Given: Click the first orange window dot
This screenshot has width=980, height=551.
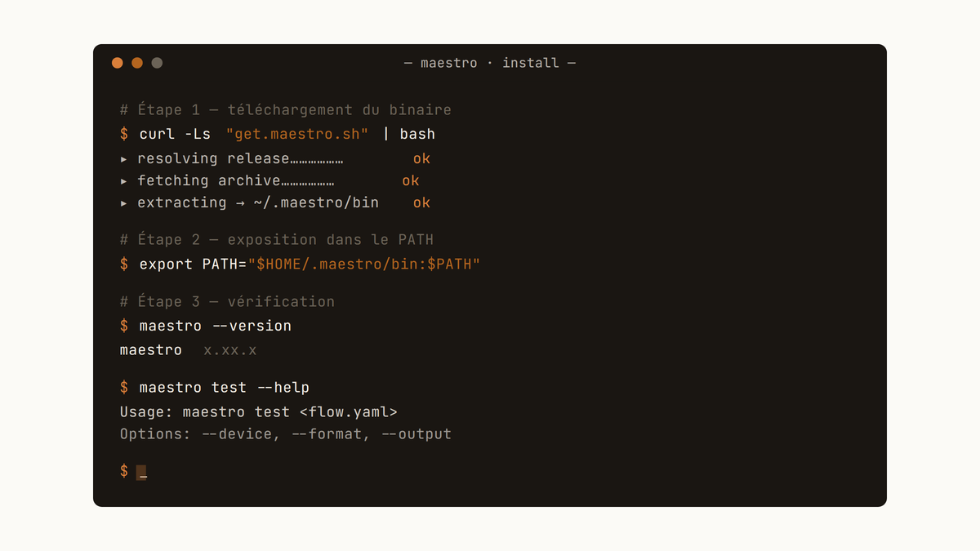Looking at the screenshot, I should pyautogui.click(x=118, y=63).
